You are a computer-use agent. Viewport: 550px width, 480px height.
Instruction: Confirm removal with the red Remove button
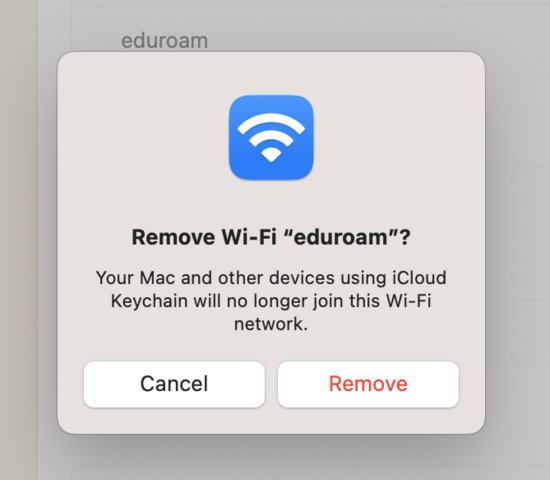click(x=368, y=384)
